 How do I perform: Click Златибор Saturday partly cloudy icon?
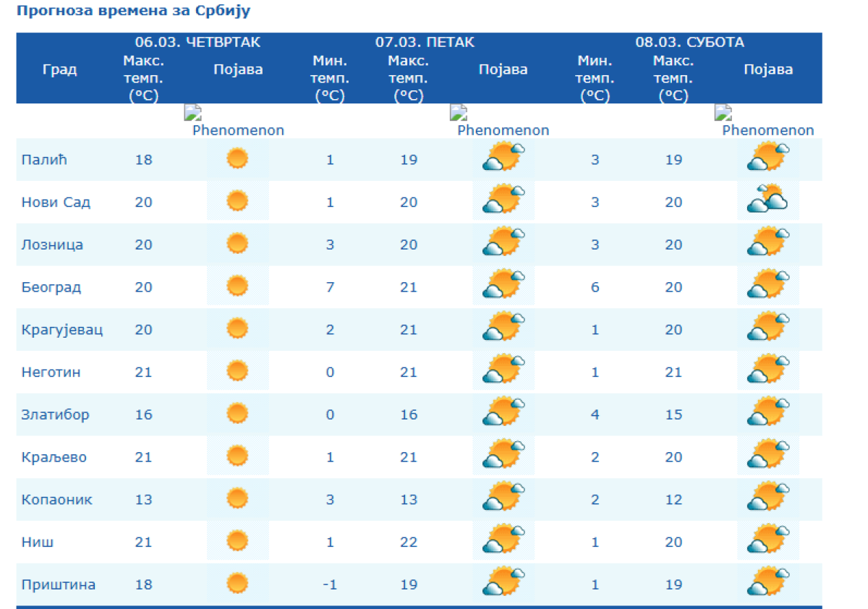[x=768, y=413]
